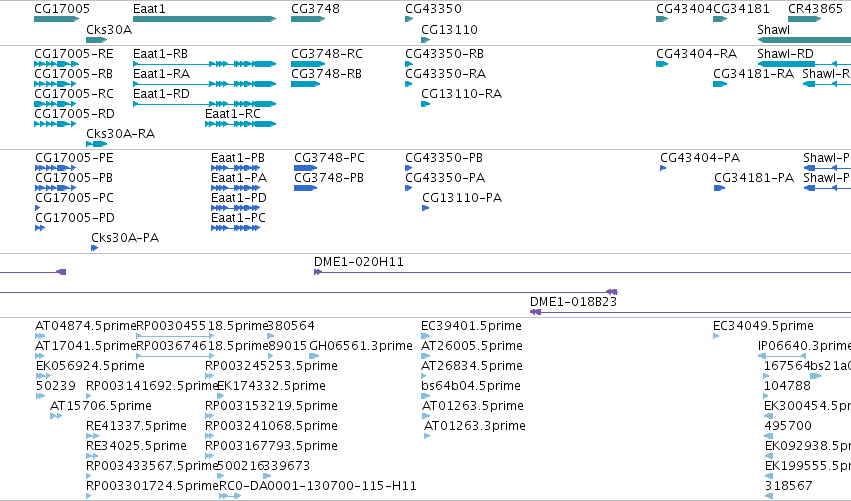Select the Cks30A gene label
This screenshot has width=851, height=501.
click(x=109, y=29)
